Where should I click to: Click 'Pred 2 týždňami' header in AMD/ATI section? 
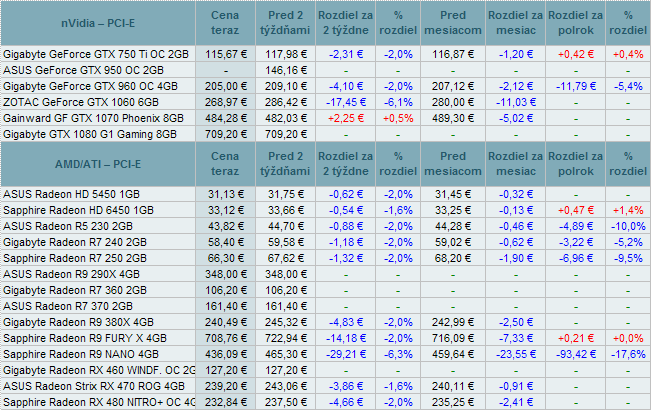click(285, 164)
